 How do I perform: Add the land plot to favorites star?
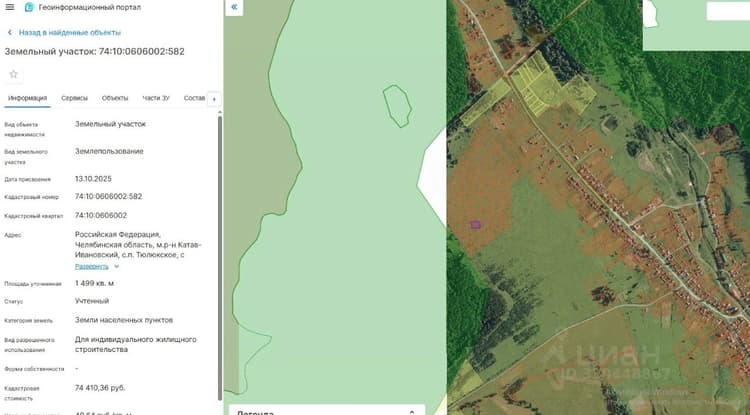13,74
